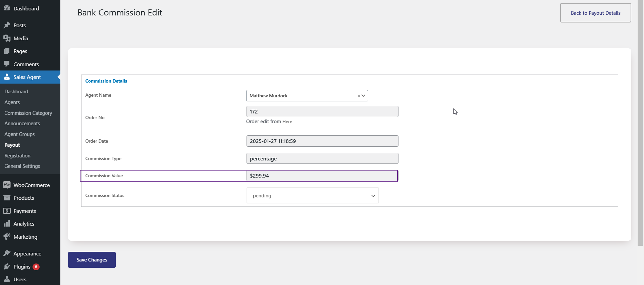Click the Sales Agent person icon
Image resolution: width=644 pixels, height=285 pixels.
pos(7,77)
